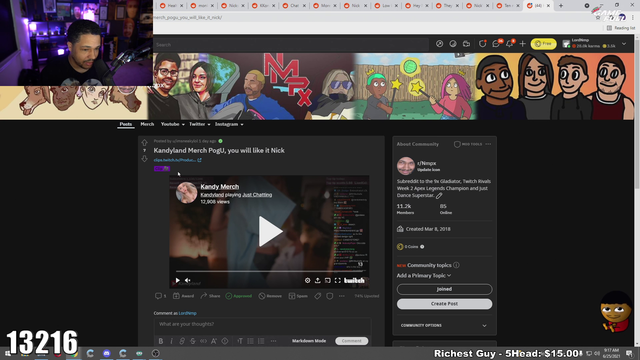Click the plus create post icon in header

[x=522, y=44]
